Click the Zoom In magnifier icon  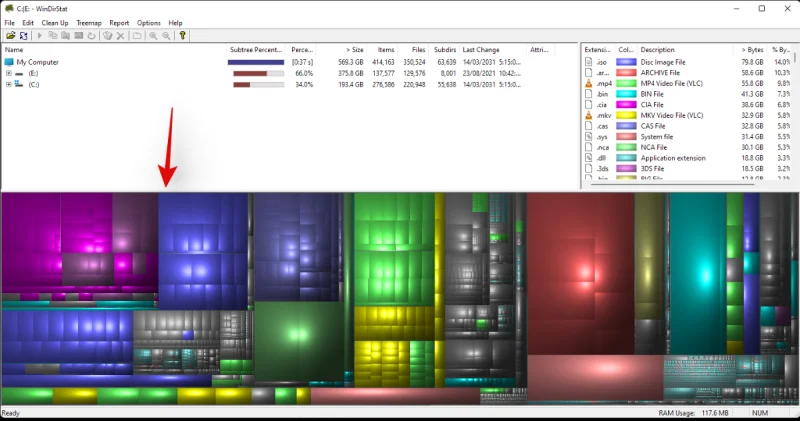153,35
